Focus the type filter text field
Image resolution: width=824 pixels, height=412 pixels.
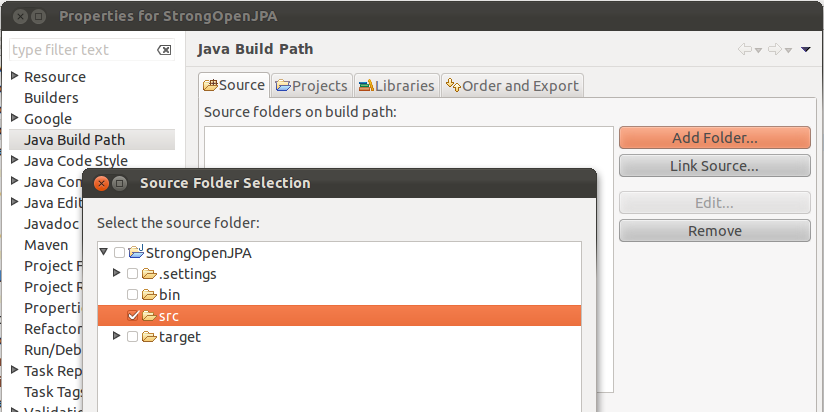(x=80, y=50)
